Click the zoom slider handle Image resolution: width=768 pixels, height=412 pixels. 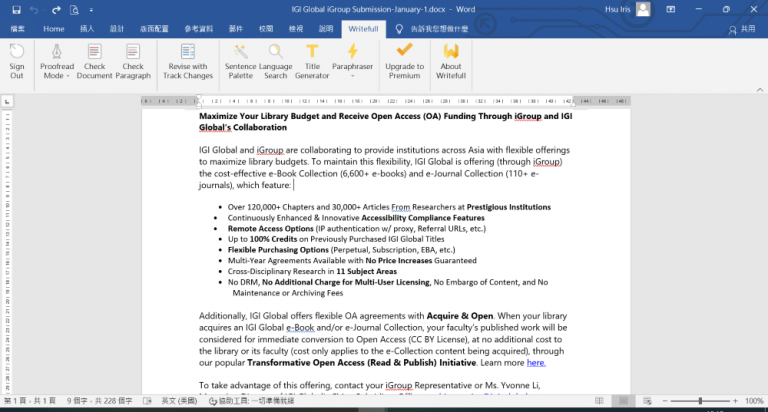700,401
